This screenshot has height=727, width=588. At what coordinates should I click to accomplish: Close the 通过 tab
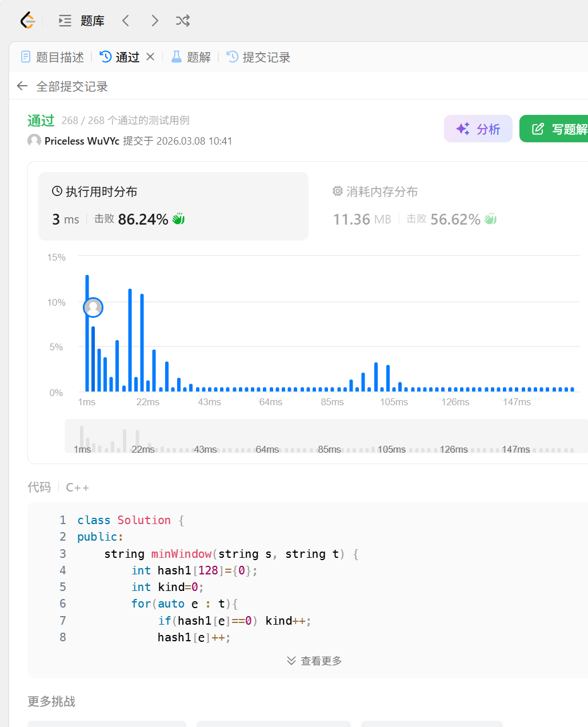pyautogui.click(x=150, y=57)
